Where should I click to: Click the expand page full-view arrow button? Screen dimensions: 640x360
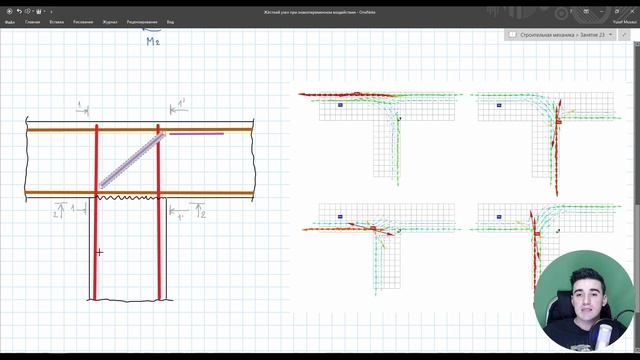[624, 35]
